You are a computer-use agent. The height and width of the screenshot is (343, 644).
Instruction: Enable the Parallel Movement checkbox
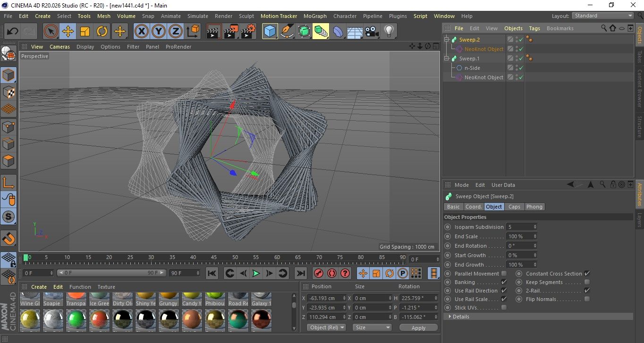504,274
